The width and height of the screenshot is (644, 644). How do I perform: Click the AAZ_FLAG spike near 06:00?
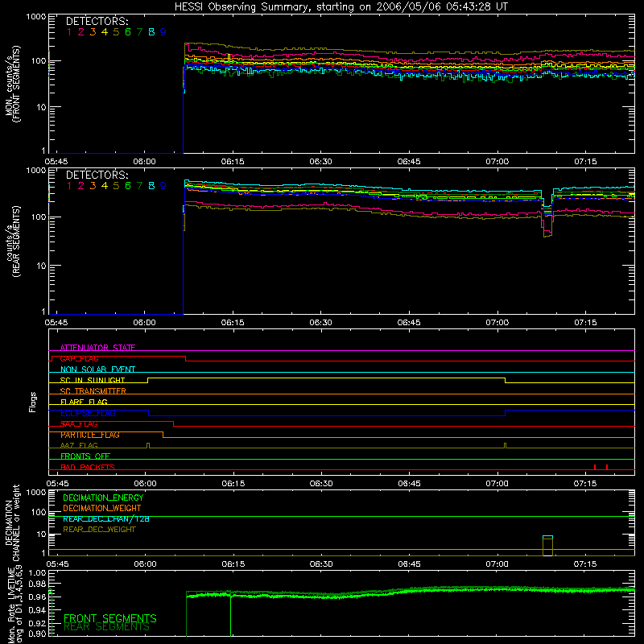click(148, 446)
